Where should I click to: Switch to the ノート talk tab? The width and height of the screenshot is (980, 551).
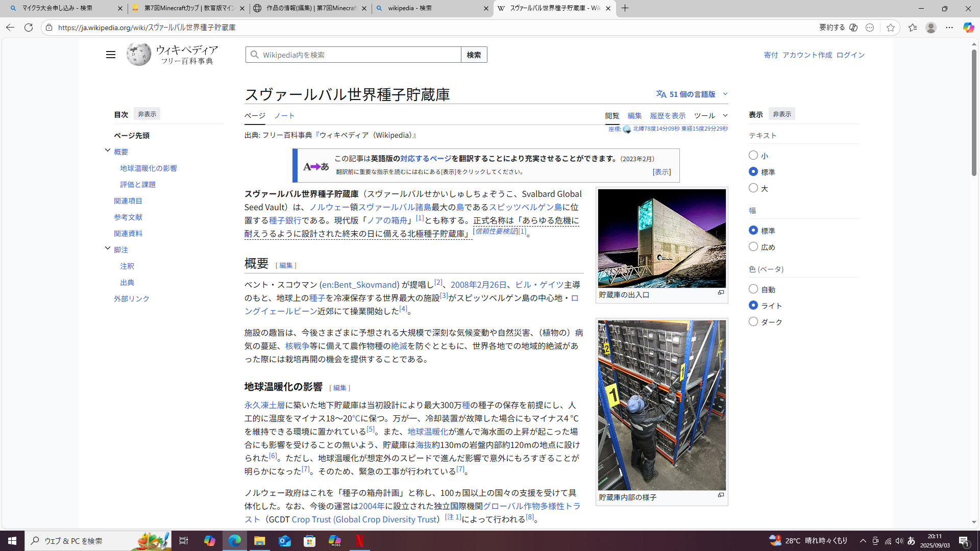(x=284, y=116)
